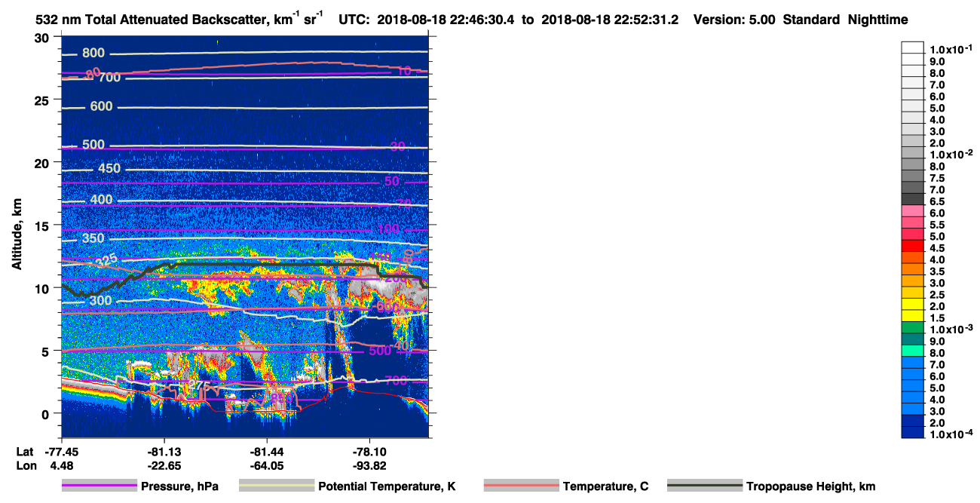Click the 1.0x10⁻² colorbar label
The width and height of the screenshot is (980, 503).
[950, 155]
